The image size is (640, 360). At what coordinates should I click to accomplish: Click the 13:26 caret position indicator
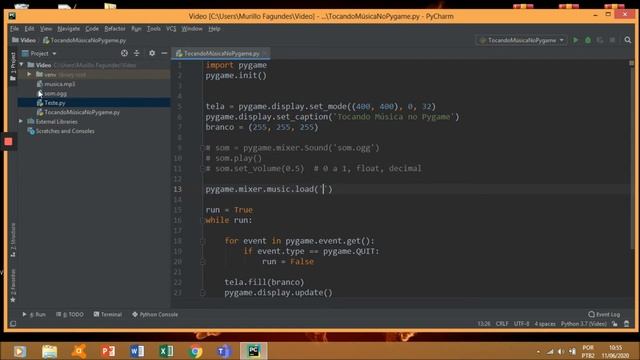[484, 324]
